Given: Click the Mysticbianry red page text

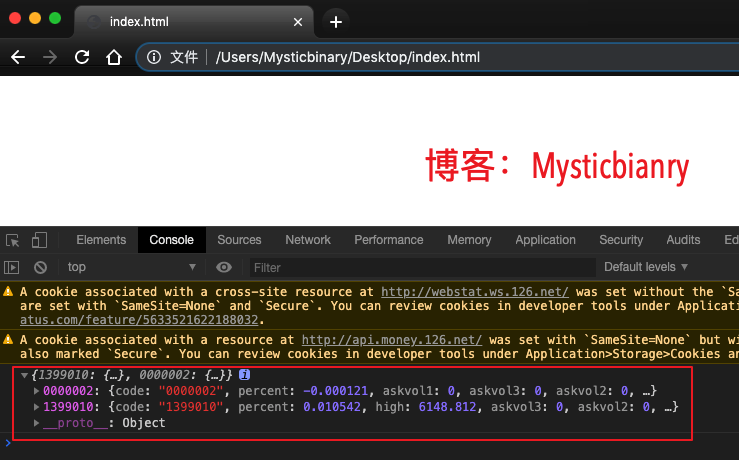Looking at the screenshot, I should coord(610,167).
